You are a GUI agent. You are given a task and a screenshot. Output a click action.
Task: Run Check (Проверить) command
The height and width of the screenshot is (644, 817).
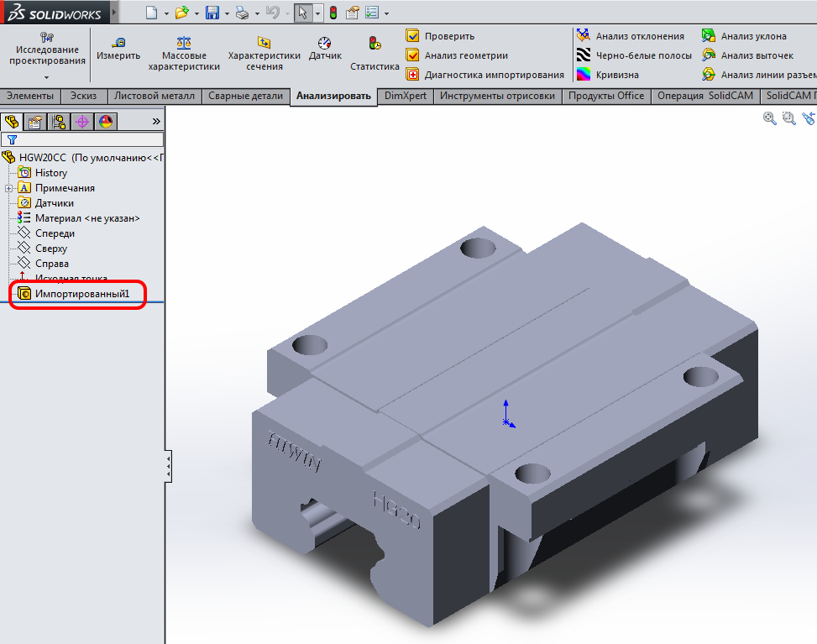click(440, 36)
